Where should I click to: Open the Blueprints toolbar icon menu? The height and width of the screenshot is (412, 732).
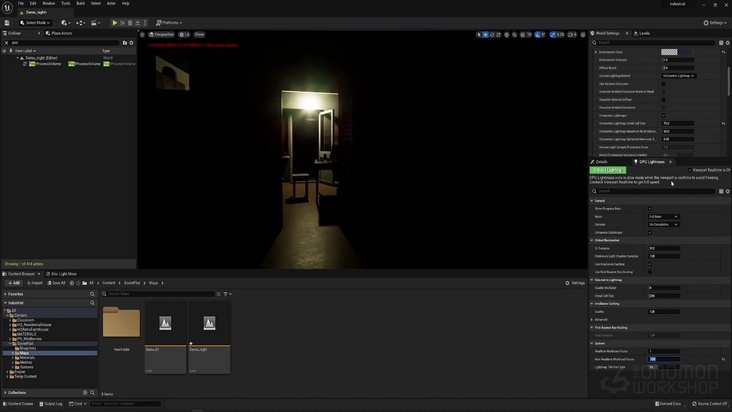pyautogui.click(x=80, y=22)
